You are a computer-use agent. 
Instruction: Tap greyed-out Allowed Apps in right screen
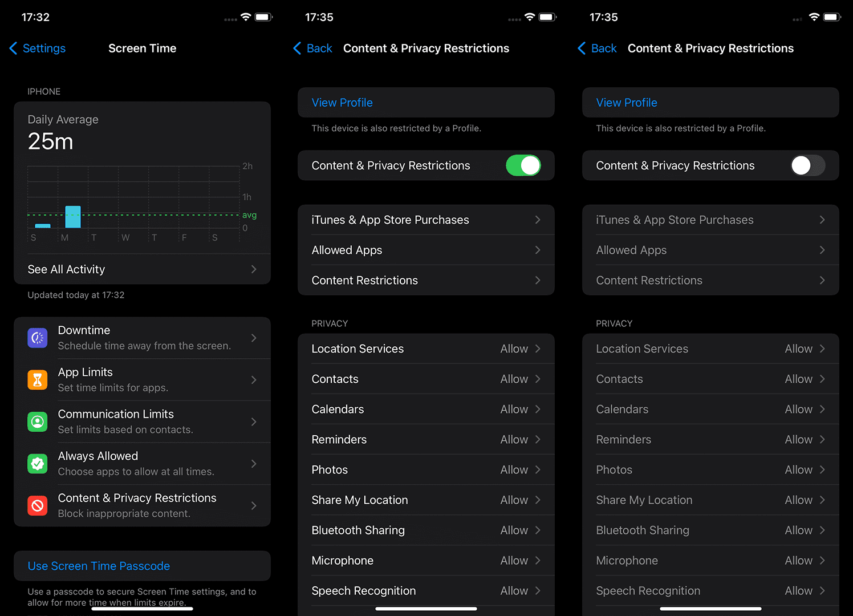pyautogui.click(x=710, y=250)
